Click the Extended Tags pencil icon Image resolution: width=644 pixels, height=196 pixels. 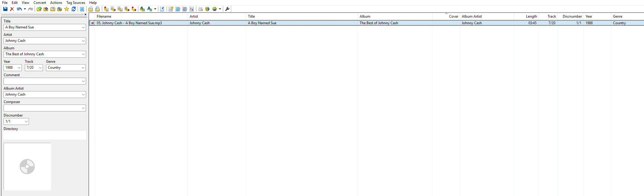[162, 9]
